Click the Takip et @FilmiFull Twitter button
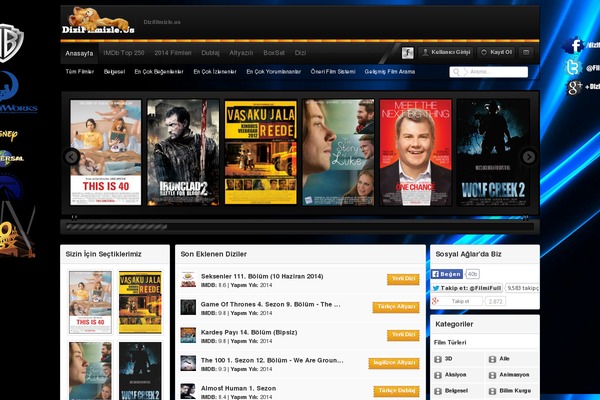The width and height of the screenshot is (600, 400). coord(467,288)
